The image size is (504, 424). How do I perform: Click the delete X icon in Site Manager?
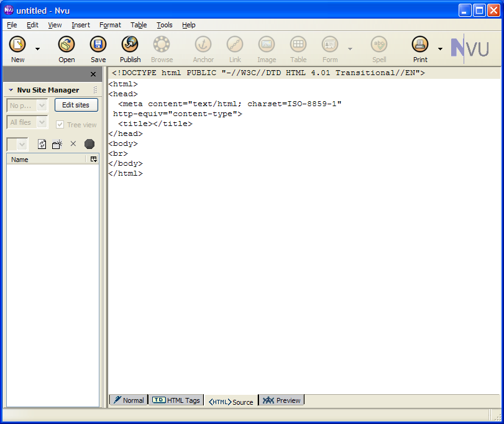73,143
